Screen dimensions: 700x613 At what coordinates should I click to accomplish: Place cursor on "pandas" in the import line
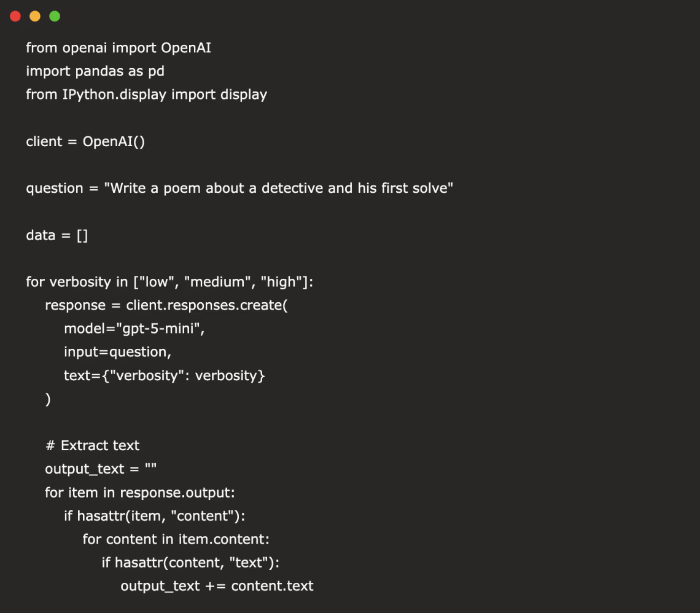(x=99, y=71)
